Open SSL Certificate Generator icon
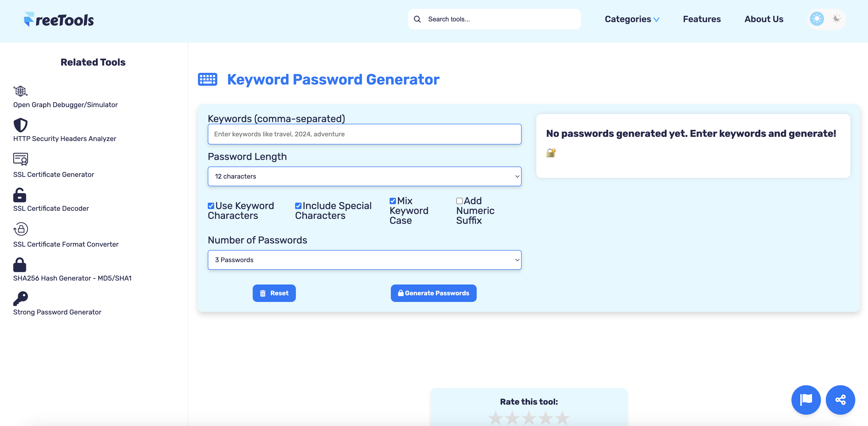Viewport: 868px width, 426px height. point(20,159)
